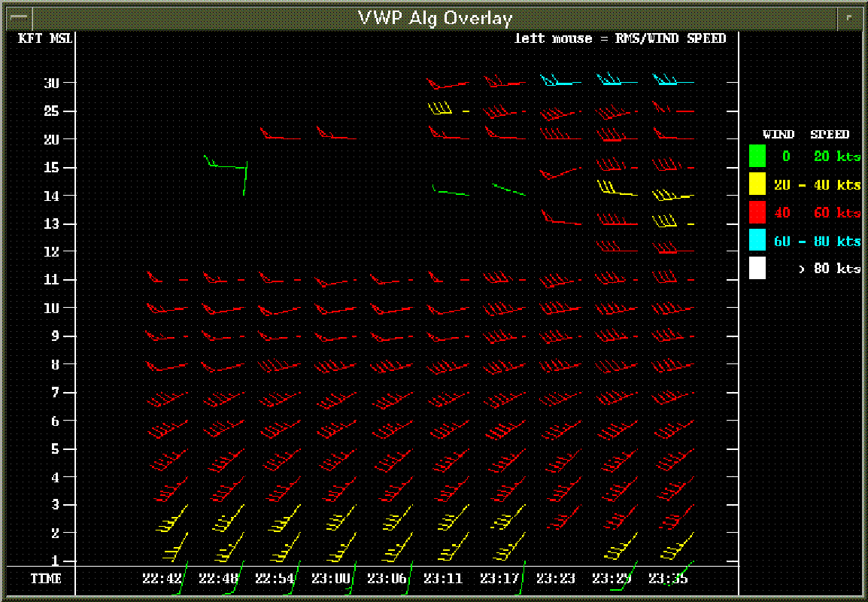Select the 23:00 time label
The image size is (868, 602).
[330, 579]
